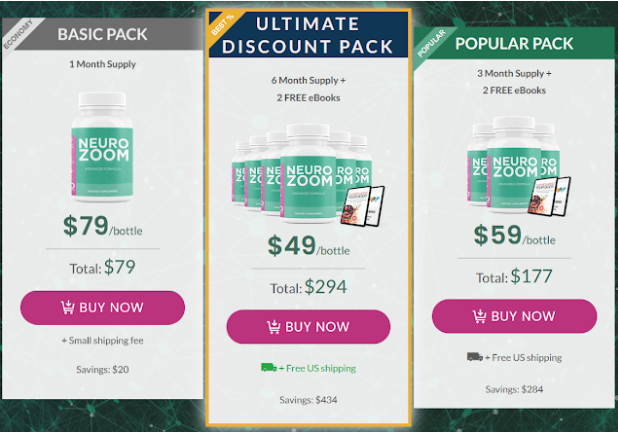Click cart icon on Ultimate Pack button
Viewport: 618px width, 432px height.
pos(274,327)
